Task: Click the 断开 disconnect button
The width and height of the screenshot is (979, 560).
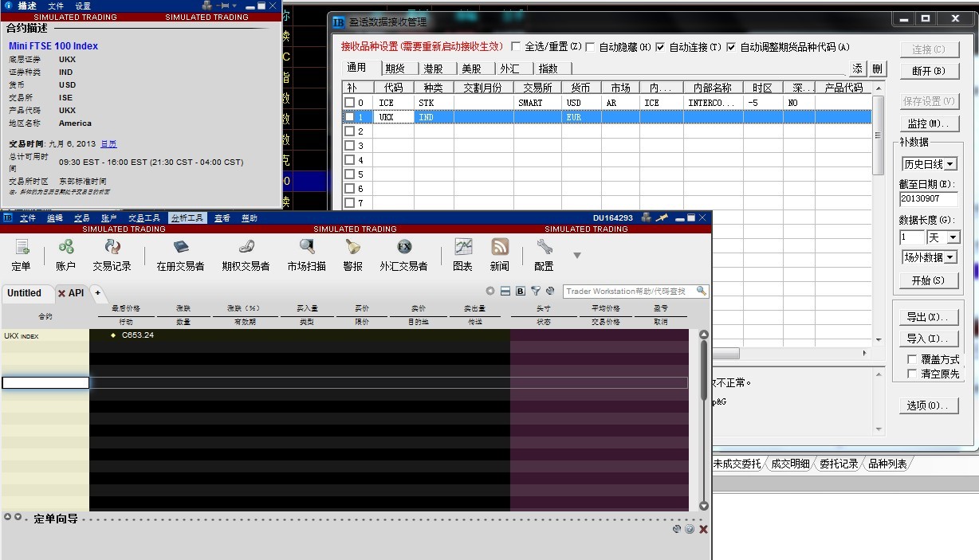Action: (928, 71)
